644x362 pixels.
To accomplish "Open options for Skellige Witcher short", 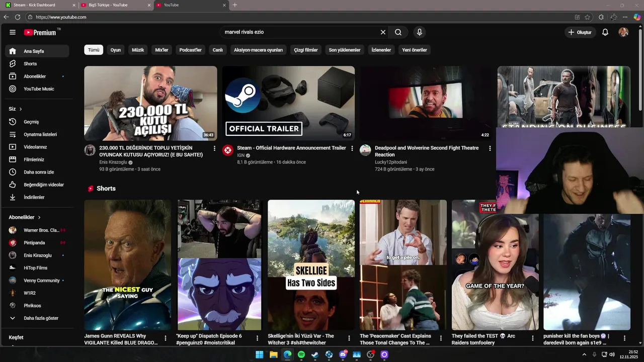I will [349, 338].
